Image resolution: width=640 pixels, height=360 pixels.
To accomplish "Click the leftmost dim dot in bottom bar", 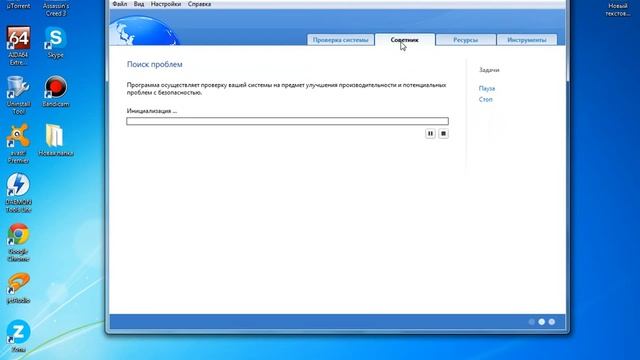I will 531,322.
